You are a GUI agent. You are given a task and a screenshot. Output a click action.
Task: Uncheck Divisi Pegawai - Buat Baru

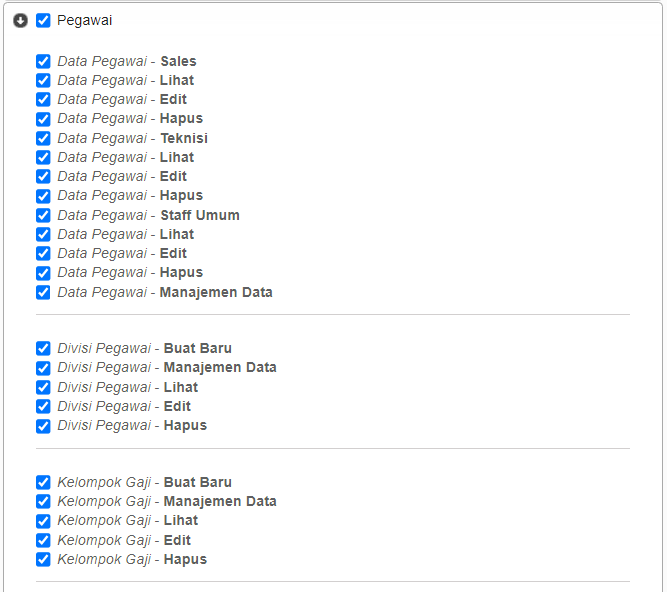coord(43,348)
